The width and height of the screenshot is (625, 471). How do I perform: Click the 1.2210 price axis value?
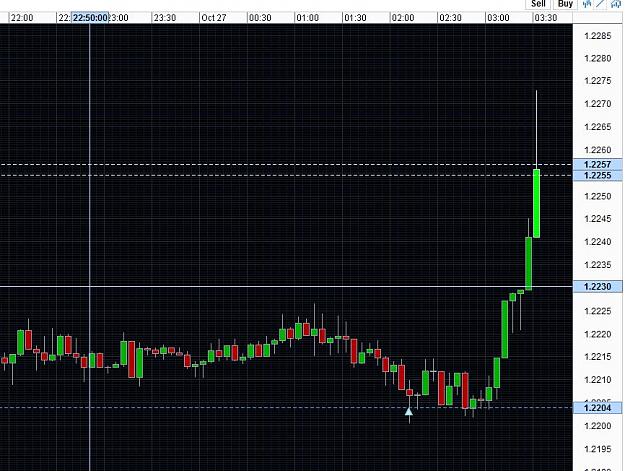coord(597,380)
